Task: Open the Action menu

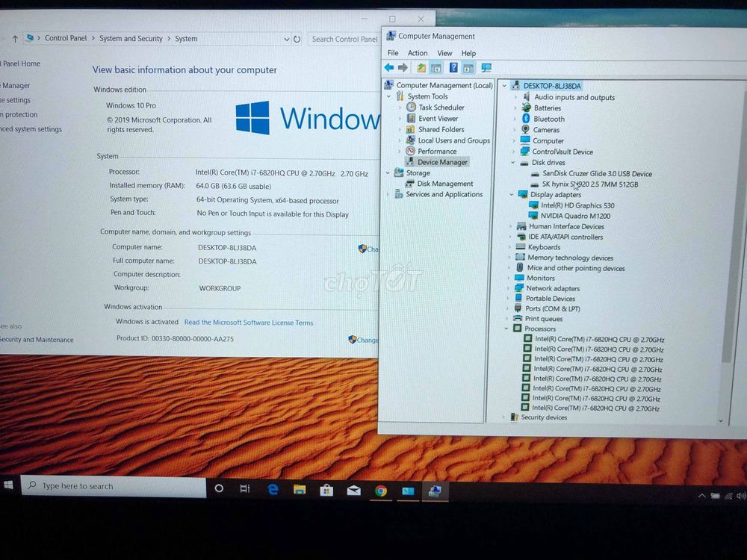Action: tap(418, 53)
